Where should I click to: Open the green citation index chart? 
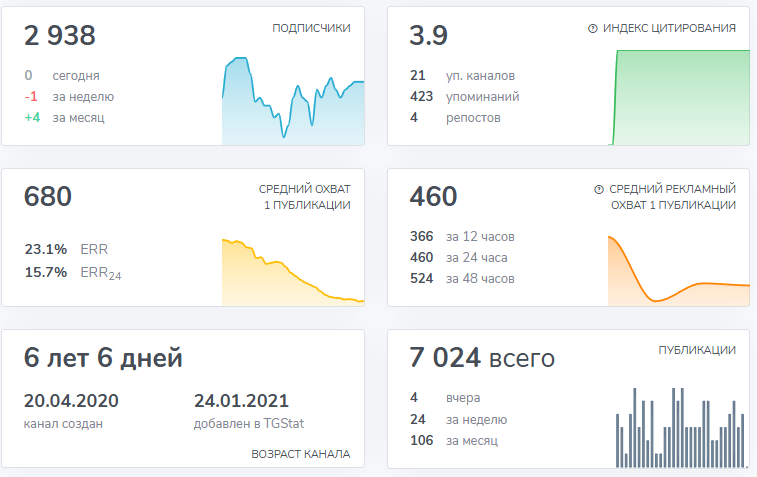click(679, 98)
